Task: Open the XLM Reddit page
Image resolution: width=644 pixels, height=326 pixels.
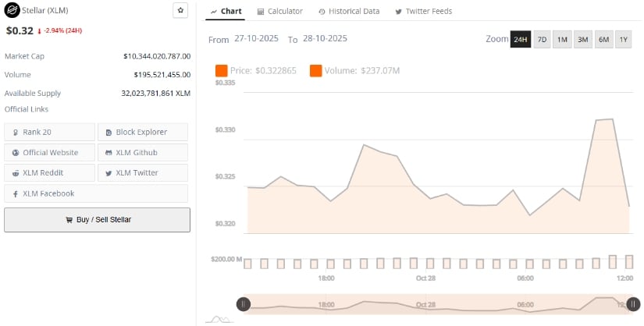Action: pos(49,173)
